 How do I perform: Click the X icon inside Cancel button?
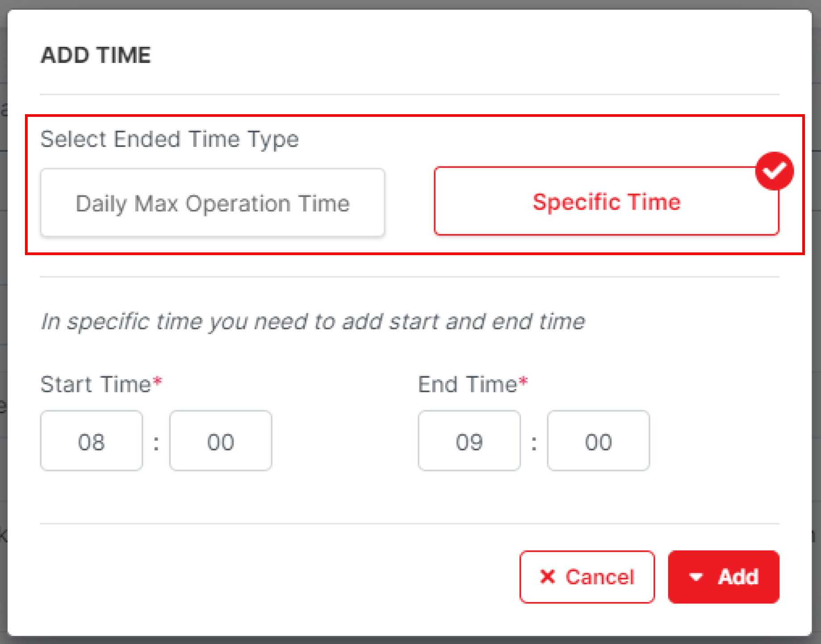pyautogui.click(x=547, y=577)
